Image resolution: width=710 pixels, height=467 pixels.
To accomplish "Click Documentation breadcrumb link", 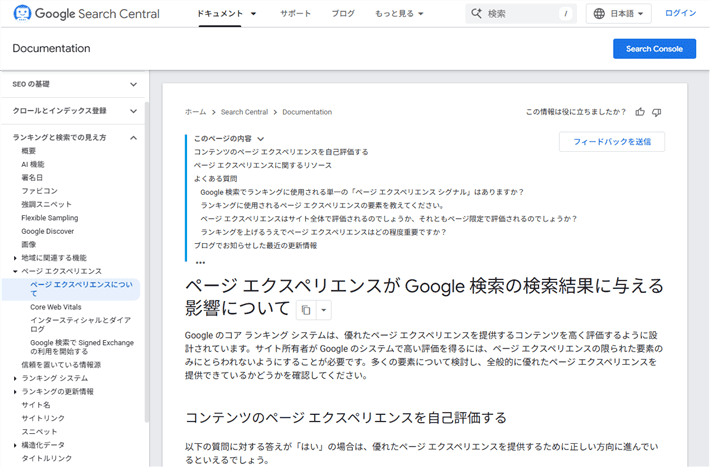I will point(307,112).
